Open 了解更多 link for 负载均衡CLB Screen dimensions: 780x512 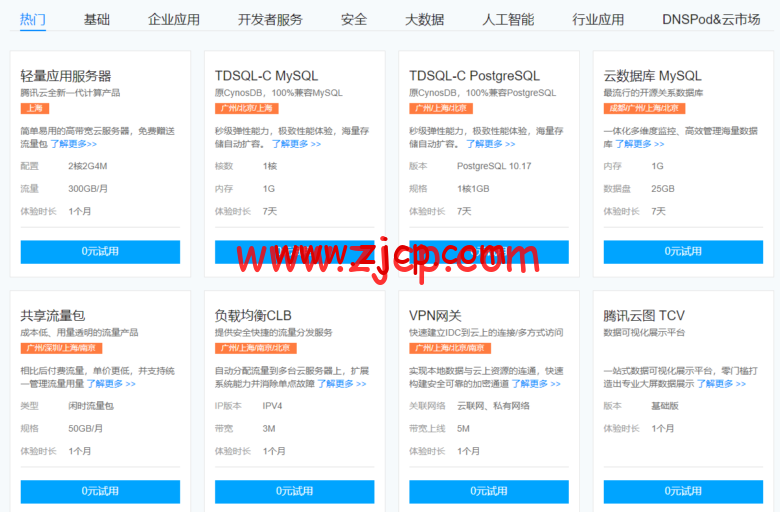click(342, 384)
